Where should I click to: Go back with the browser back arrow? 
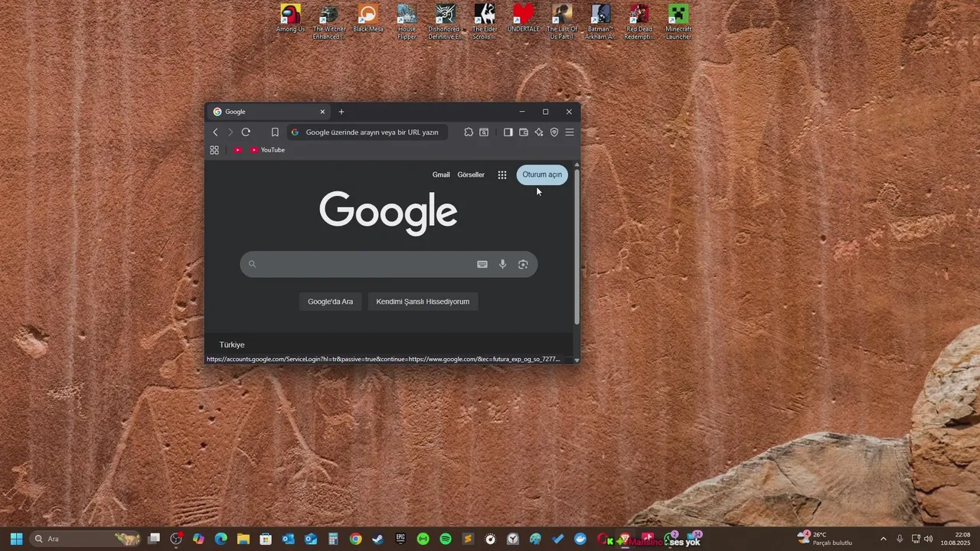[x=215, y=132]
